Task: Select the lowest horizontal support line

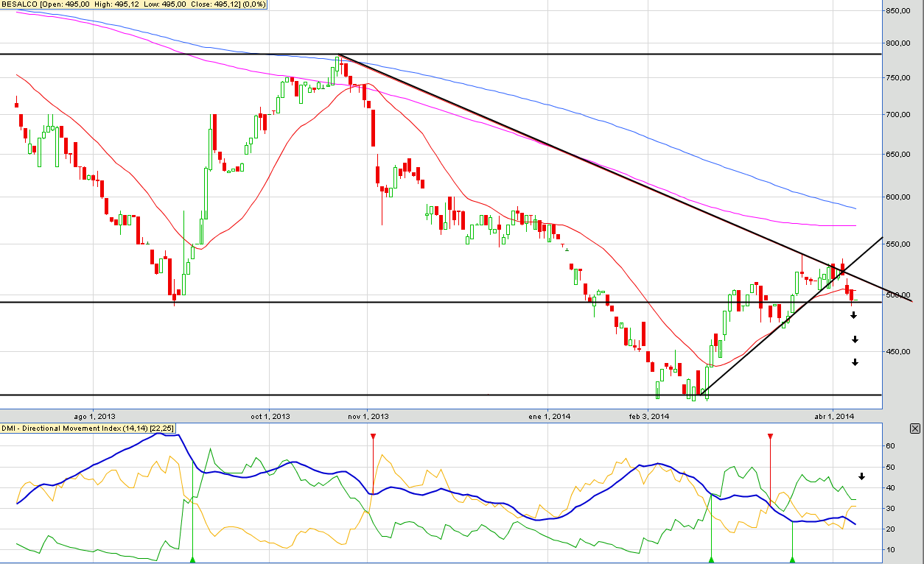Action: (x=441, y=395)
